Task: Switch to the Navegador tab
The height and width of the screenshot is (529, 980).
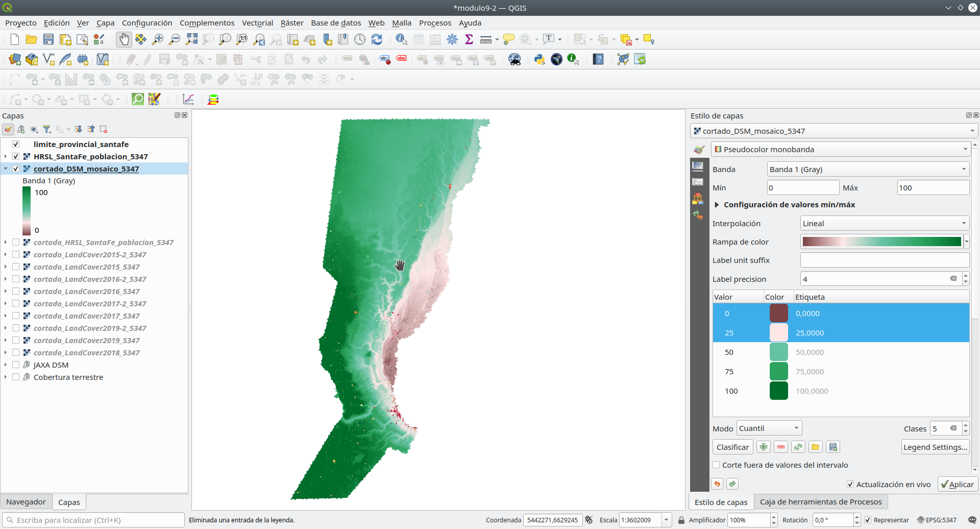Action: (26, 502)
